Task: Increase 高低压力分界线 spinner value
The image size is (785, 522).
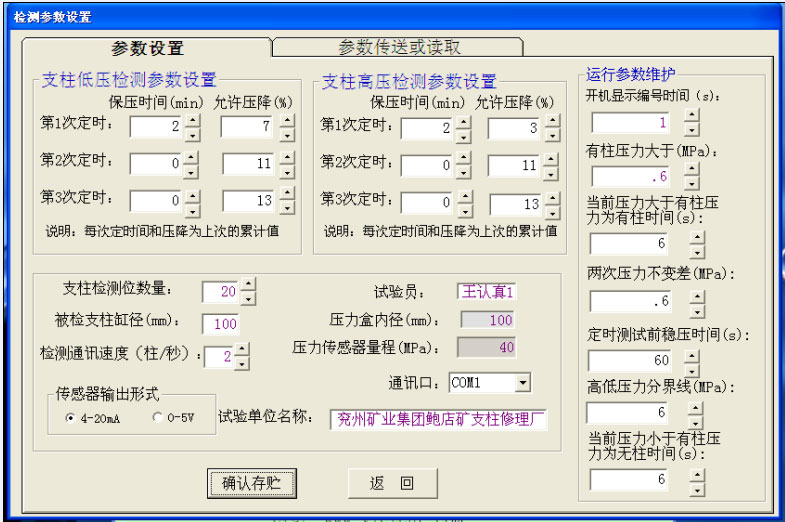Action: (x=696, y=406)
